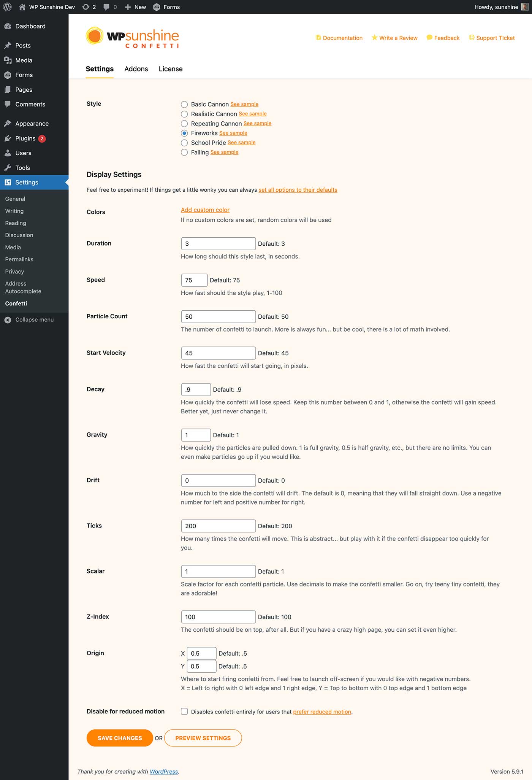The width and height of the screenshot is (532, 780).
Task: Click the Start Velocity input field
Action: pos(218,353)
